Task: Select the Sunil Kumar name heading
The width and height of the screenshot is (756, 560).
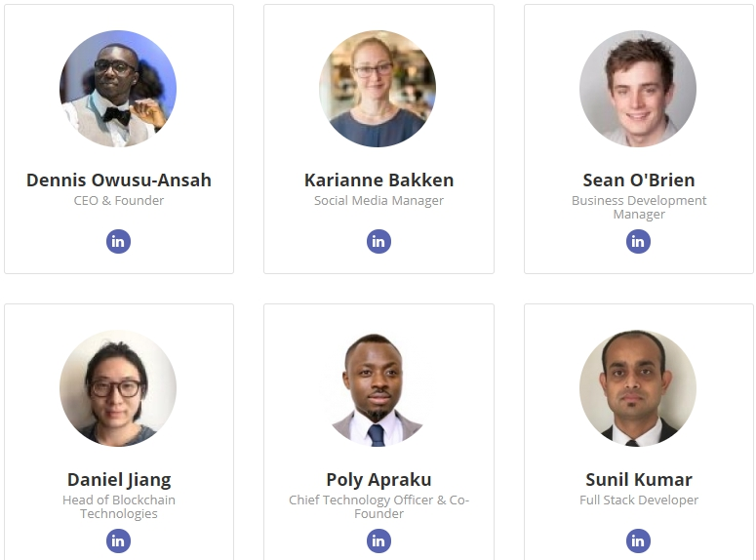Action: pyautogui.click(x=639, y=479)
